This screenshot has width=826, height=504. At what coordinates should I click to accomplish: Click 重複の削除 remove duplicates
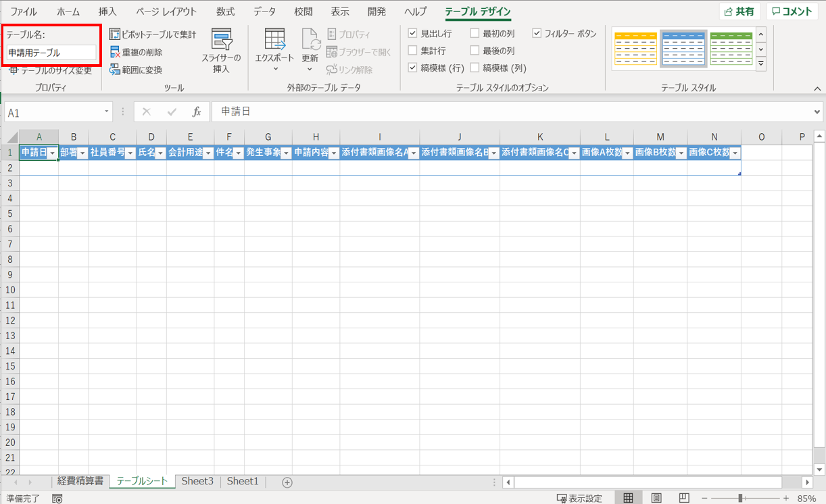click(136, 52)
